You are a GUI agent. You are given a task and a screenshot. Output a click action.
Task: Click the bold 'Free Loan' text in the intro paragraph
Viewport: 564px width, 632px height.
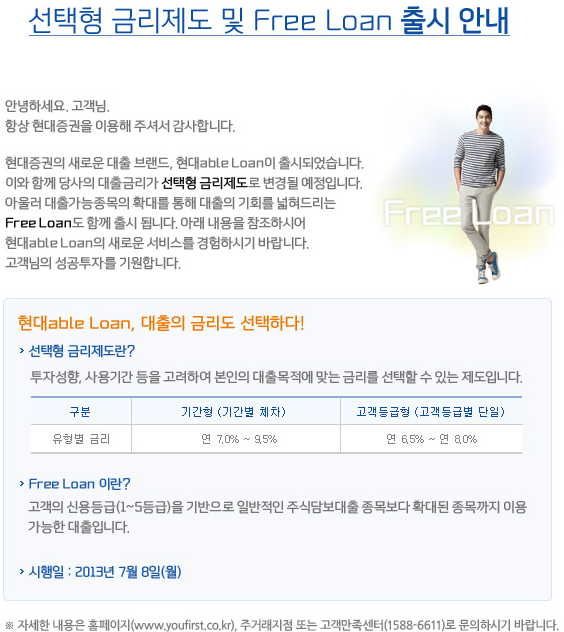click(38, 222)
